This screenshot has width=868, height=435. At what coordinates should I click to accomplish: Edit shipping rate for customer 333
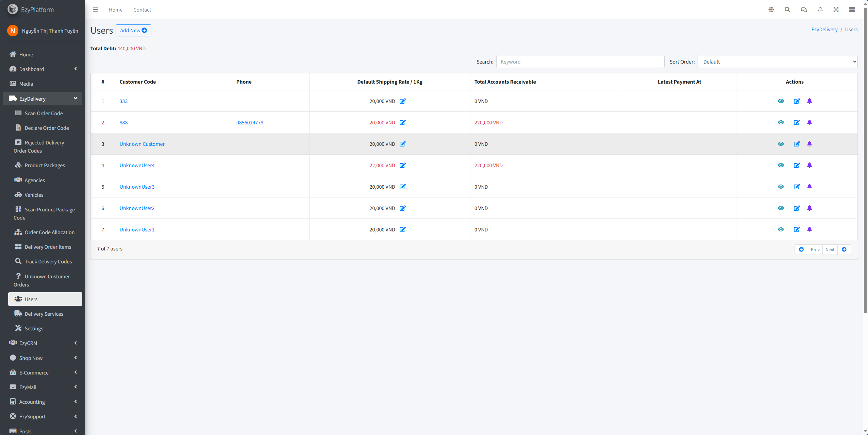(x=403, y=101)
